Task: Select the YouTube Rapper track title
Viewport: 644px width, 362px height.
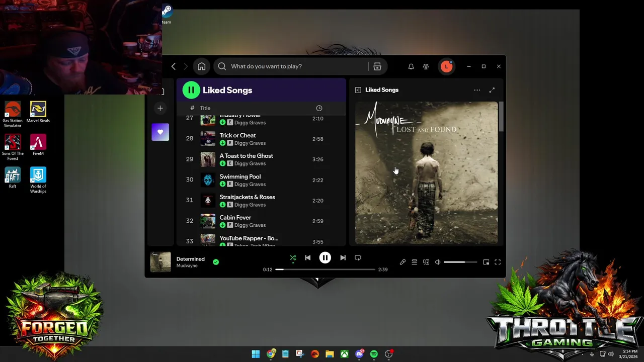Action: [249, 238]
